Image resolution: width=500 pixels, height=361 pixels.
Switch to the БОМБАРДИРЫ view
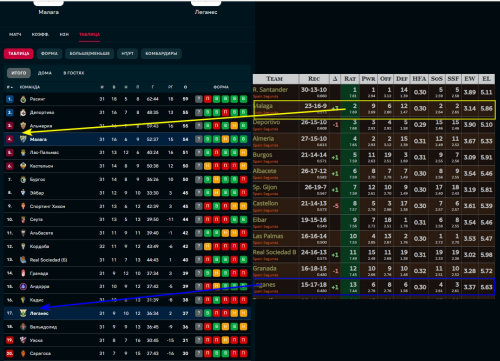click(161, 53)
